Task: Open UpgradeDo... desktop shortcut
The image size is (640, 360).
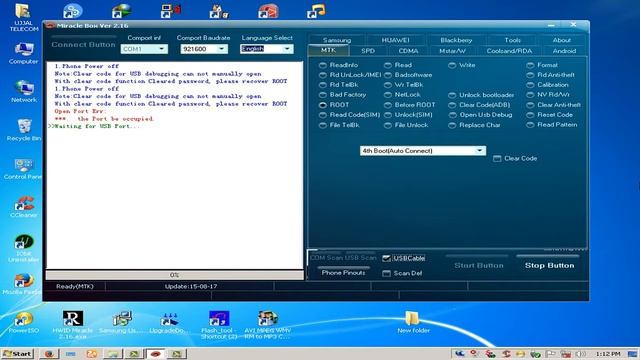Action: (x=169, y=322)
